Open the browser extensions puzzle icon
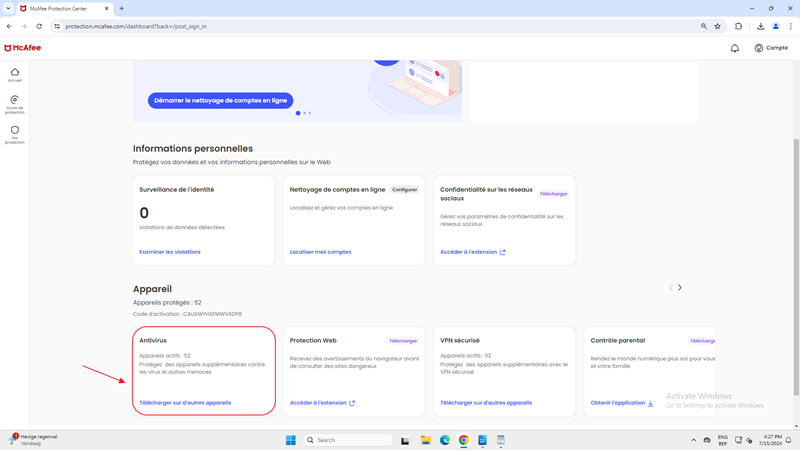 pos(738,26)
